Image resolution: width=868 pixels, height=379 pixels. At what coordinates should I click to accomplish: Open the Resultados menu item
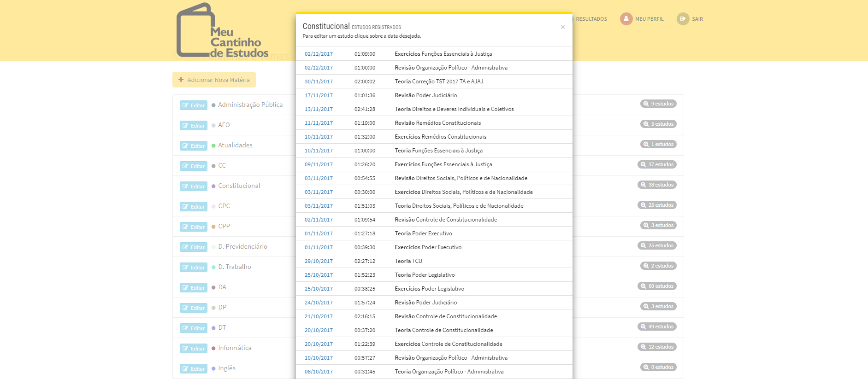(591, 19)
